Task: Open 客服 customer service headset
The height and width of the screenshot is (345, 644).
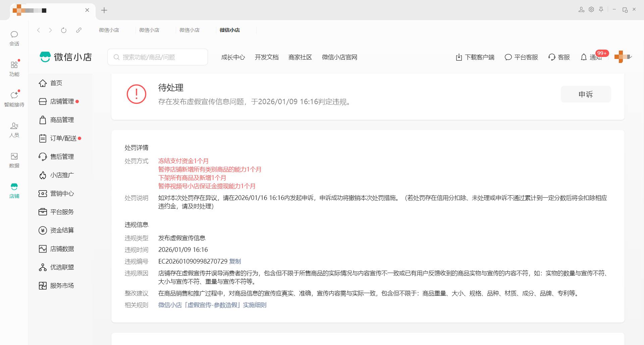Action: point(559,57)
